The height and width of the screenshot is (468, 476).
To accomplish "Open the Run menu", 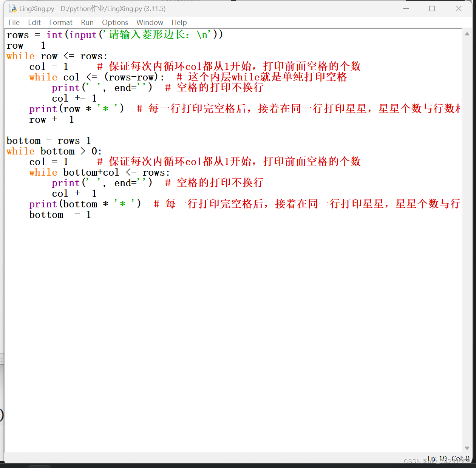I will click(87, 23).
